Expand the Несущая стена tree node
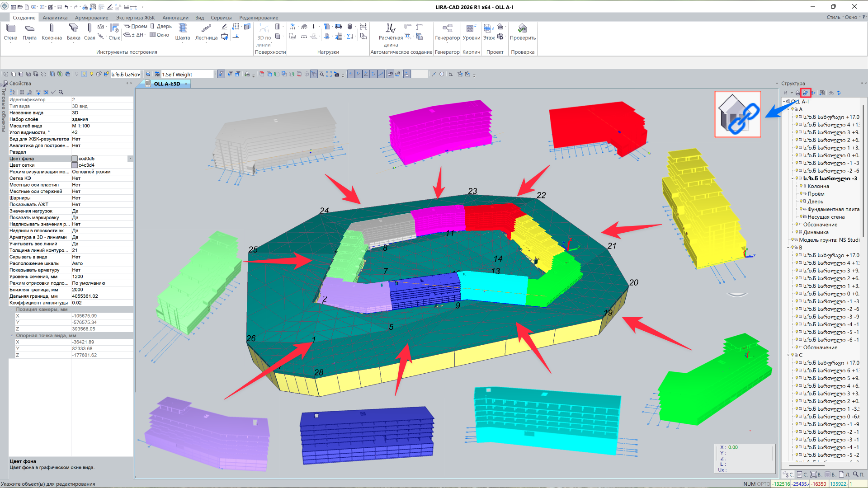 tap(797, 217)
